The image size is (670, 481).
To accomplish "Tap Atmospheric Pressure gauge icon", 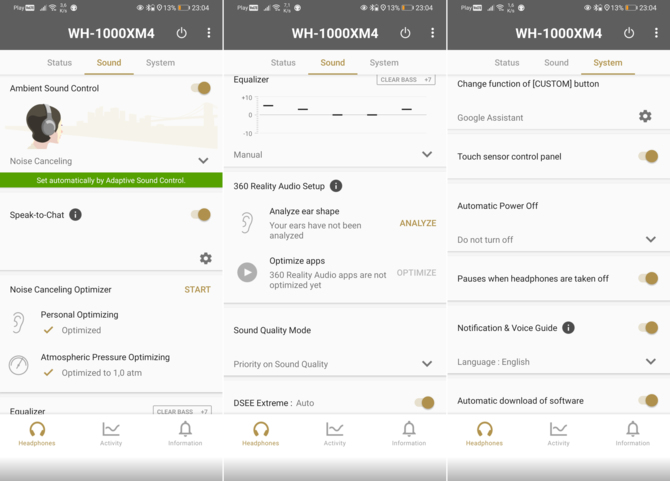I will (x=18, y=365).
